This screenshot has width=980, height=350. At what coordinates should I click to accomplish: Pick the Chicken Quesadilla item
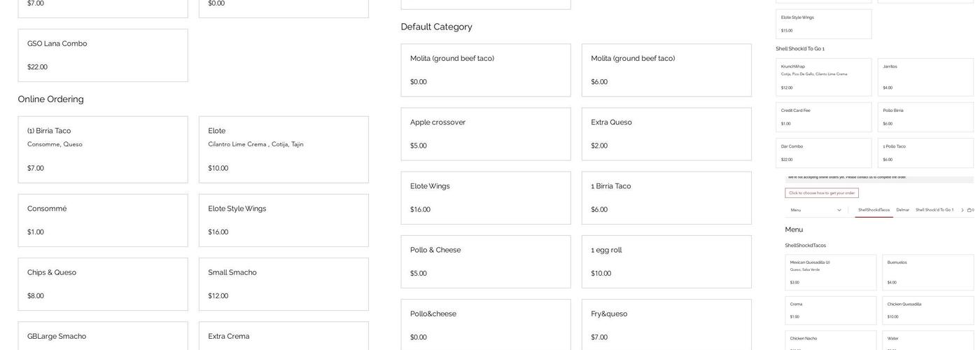pos(928,311)
